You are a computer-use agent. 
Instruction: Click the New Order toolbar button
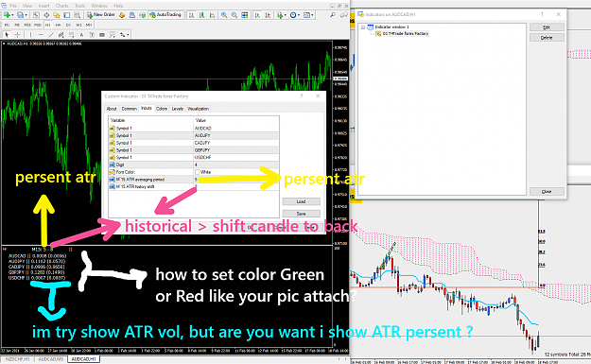click(x=101, y=15)
